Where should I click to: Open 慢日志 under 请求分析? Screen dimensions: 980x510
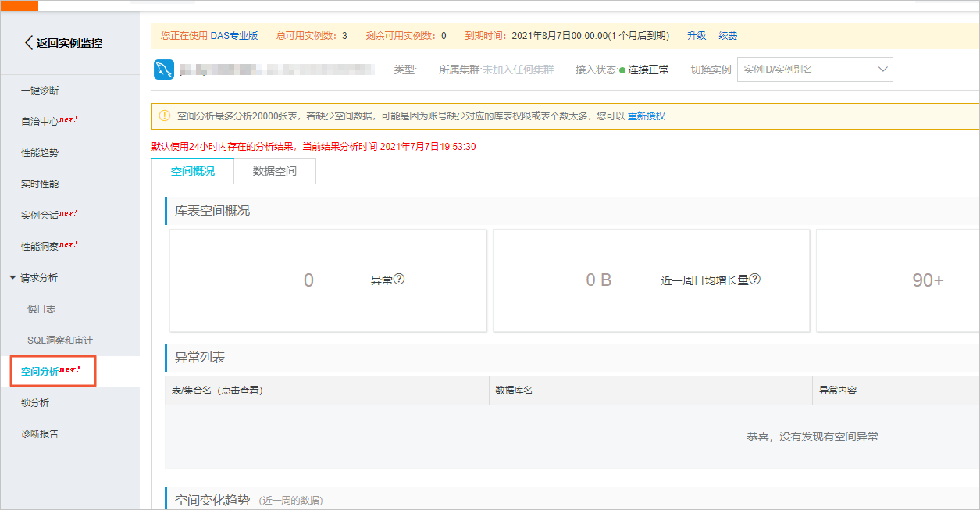(41, 309)
